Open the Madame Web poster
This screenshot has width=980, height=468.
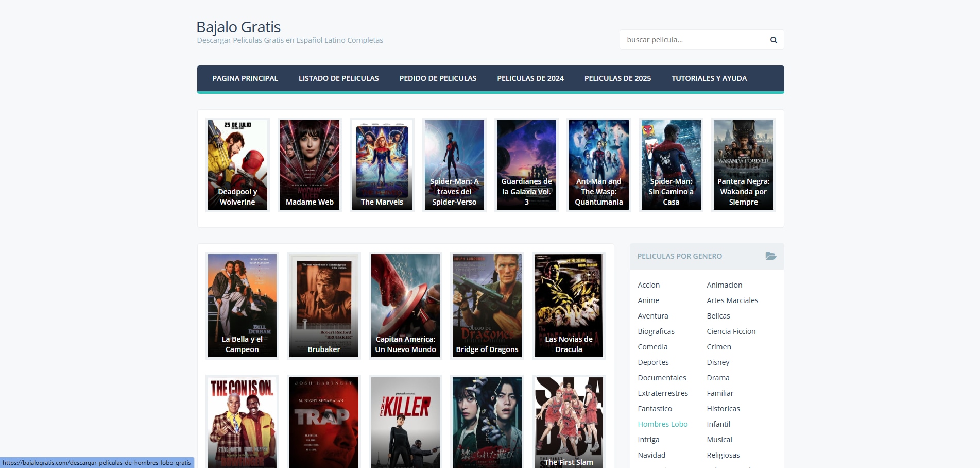coord(310,165)
